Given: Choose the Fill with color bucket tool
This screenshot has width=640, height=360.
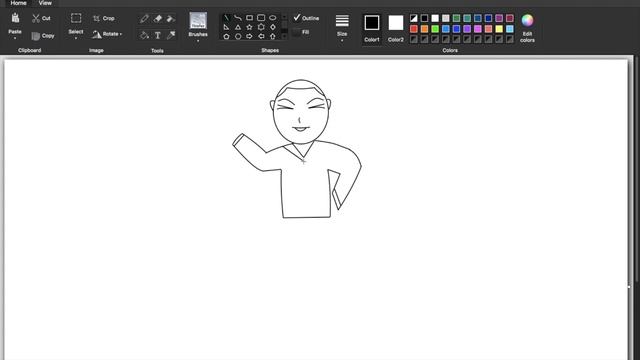Looking at the screenshot, I should tap(144, 36).
